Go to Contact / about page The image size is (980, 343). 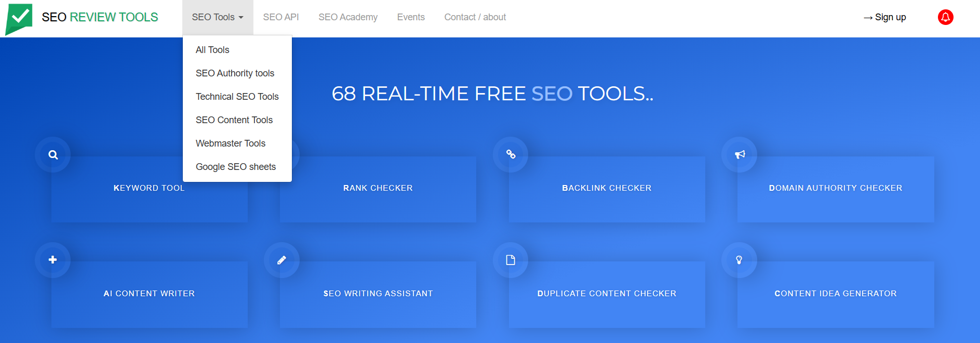(x=475, y=17)
